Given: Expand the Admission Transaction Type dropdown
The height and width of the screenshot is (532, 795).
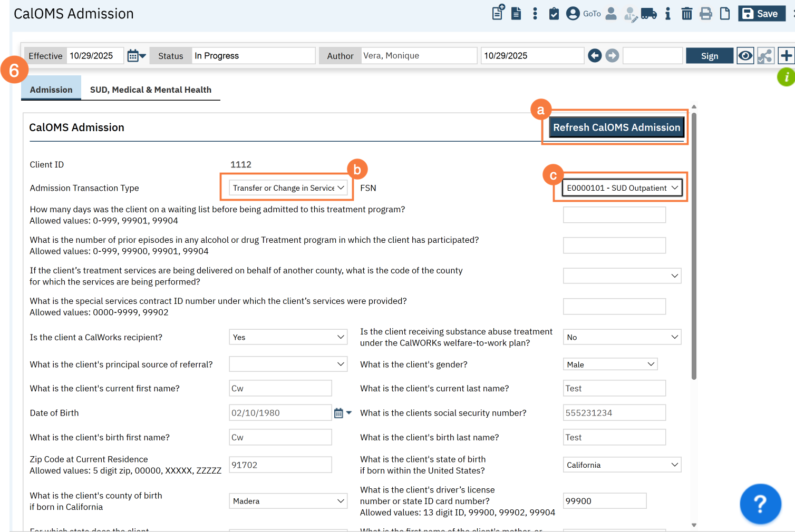Looking at the screenshot, I should tap(288, 188).
